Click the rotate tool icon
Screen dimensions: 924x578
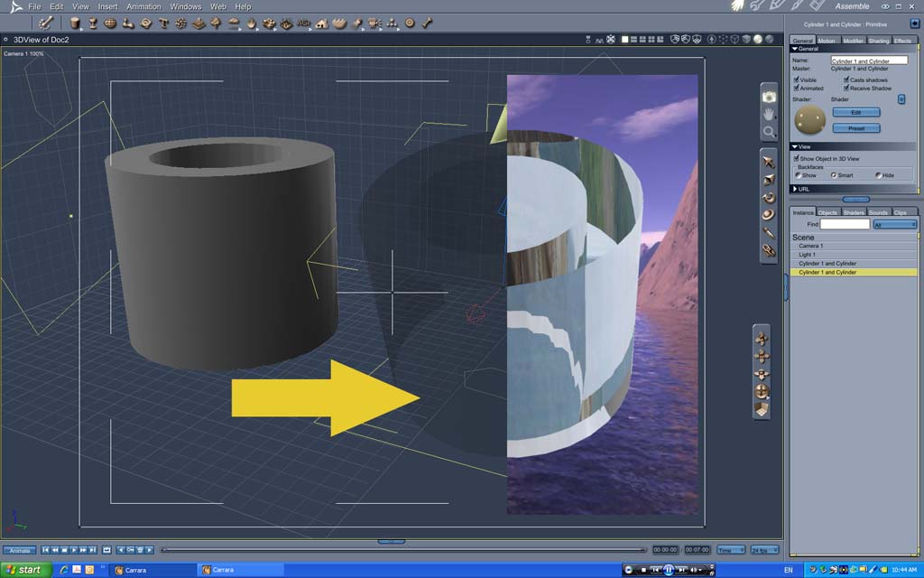(x=769, y=197)
